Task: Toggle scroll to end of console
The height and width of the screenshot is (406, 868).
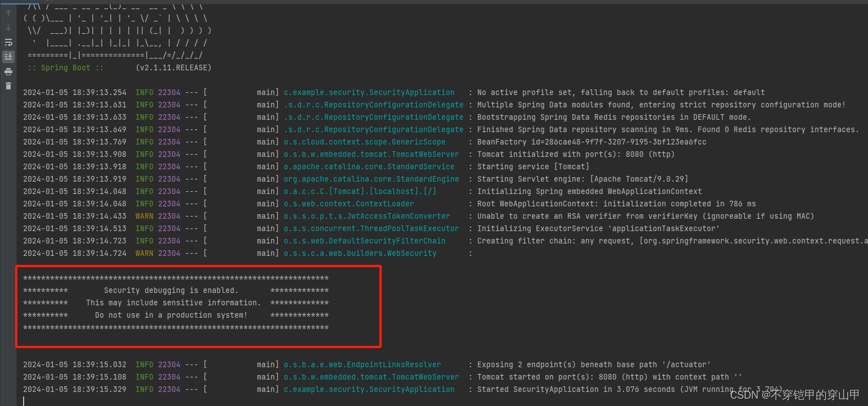Action: 8,57
